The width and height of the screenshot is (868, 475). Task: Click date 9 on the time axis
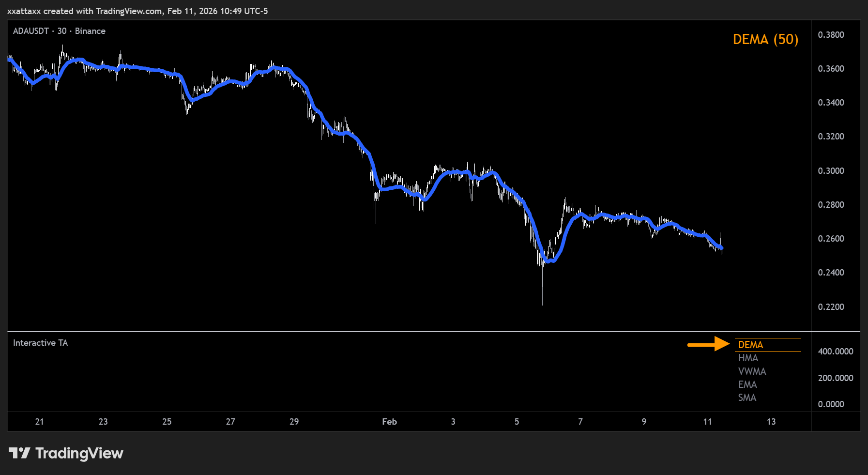tap(644, 422)
